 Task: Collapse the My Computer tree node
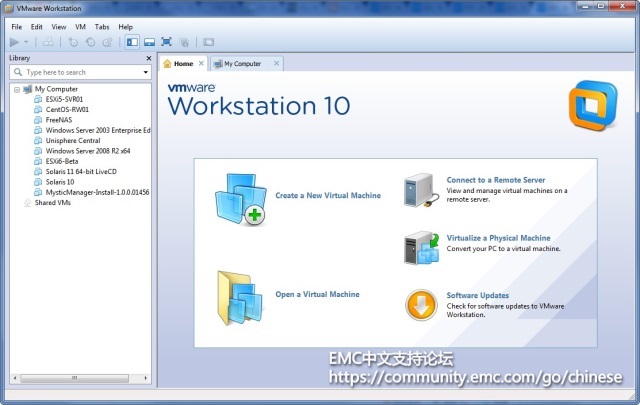click(17, 89)
